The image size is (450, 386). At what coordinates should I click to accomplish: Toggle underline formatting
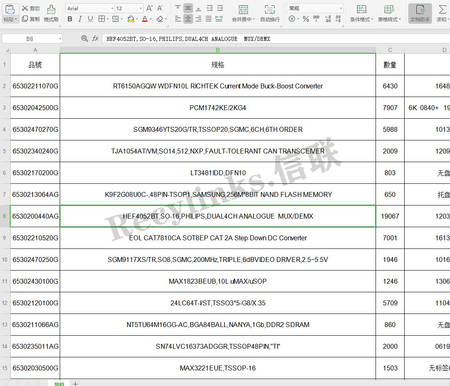[x=90, y=19]
